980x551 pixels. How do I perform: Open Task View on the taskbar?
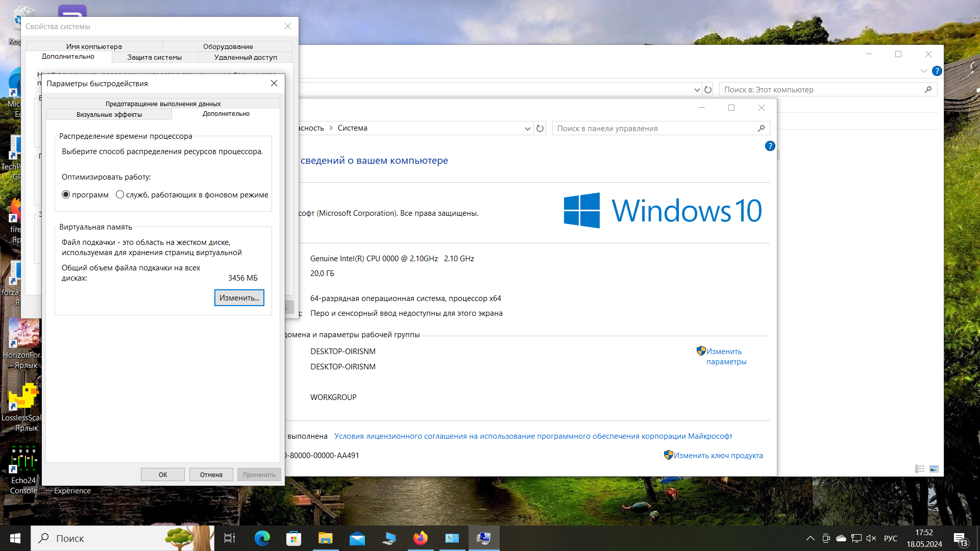[230, 538]
